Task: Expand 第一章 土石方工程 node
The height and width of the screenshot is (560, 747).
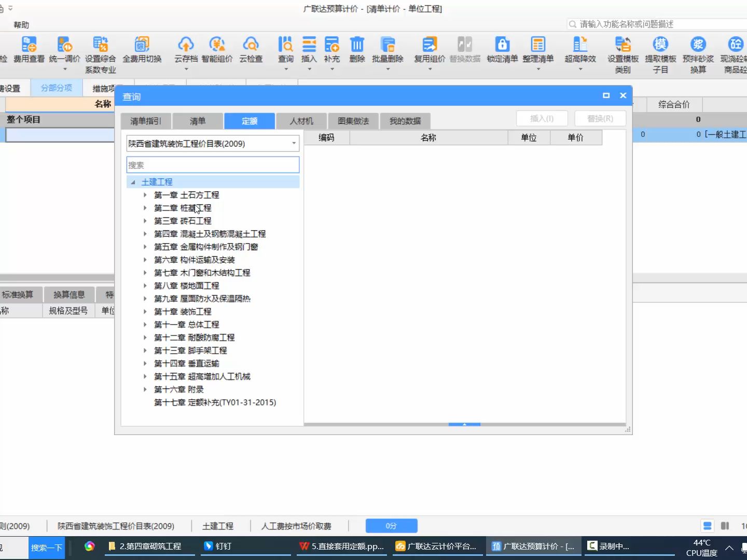Action: [x=145, y=195]
